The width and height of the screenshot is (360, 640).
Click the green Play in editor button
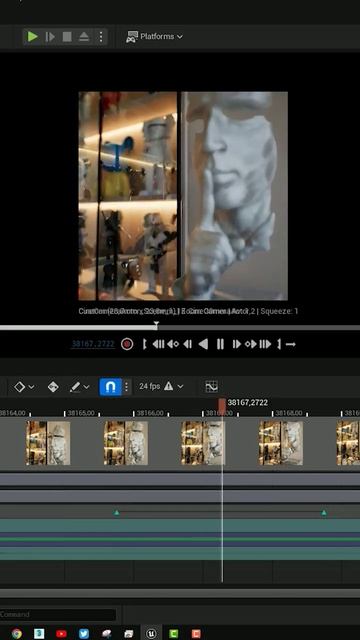point(32,37)
